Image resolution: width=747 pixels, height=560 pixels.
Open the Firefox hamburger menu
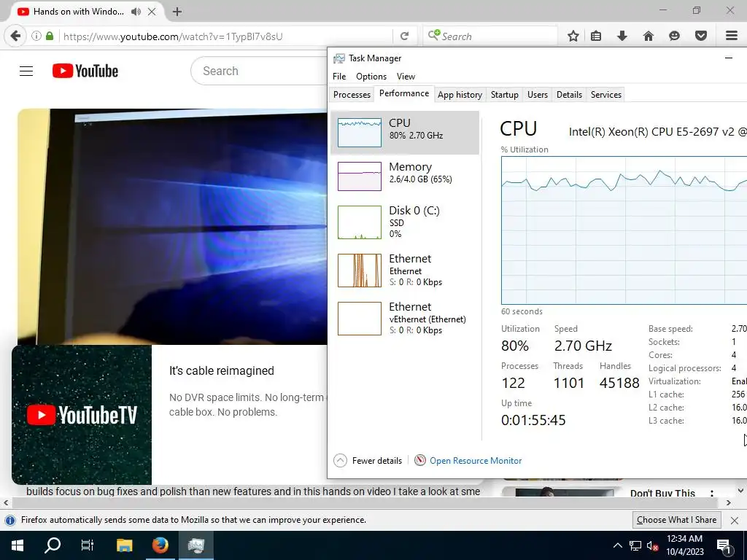(732, 36)
